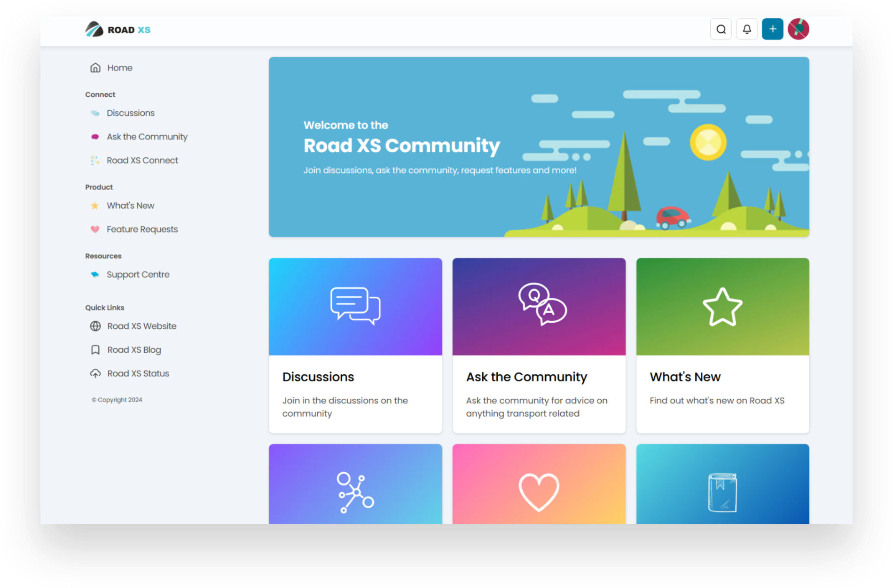The height and width of the screenshot is (588, 893).
Task: Select the heart icon beside Feature Requests
Action: point(95,229)
